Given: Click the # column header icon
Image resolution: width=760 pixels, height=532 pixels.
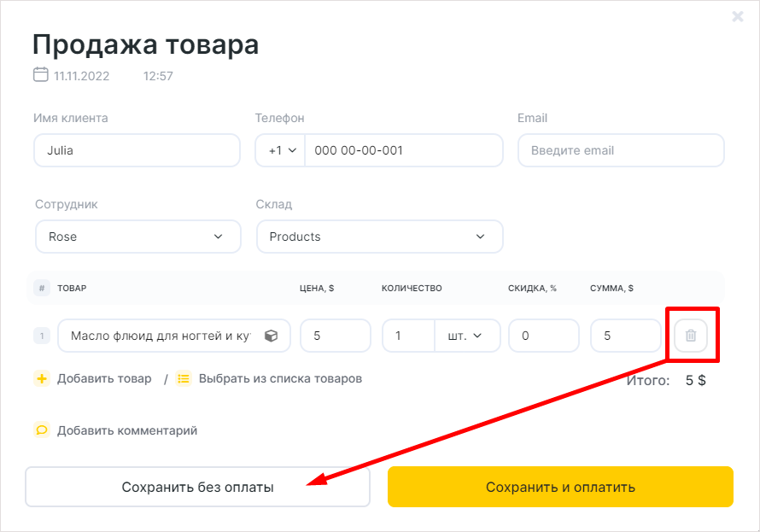Looking at the screenshot, I should (42, 289).
